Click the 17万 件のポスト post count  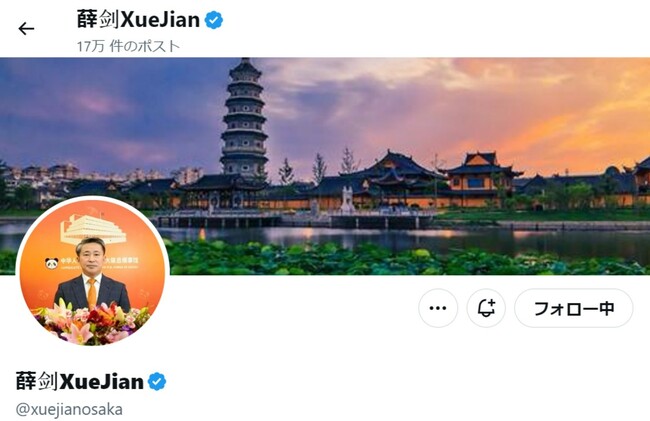128,46
